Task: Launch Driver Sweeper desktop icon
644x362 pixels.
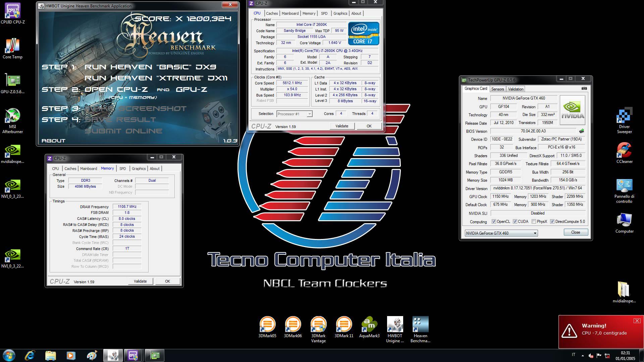Action: coord(624,121)
